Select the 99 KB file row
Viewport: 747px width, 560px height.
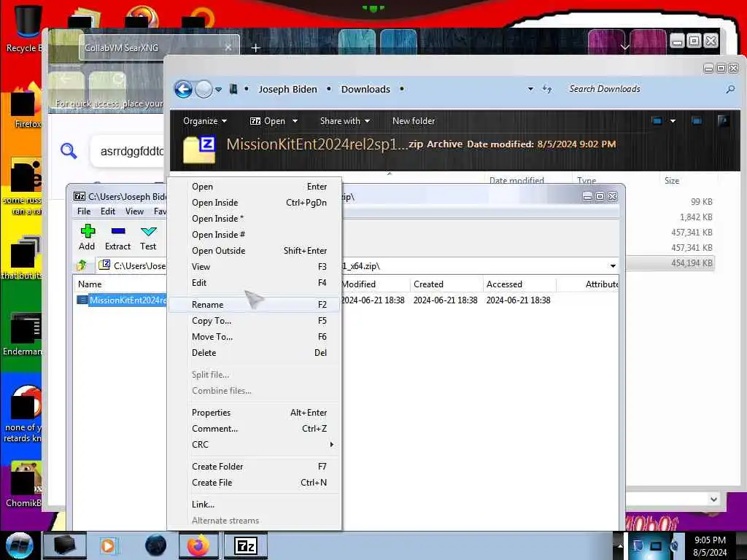pos(670,201)
